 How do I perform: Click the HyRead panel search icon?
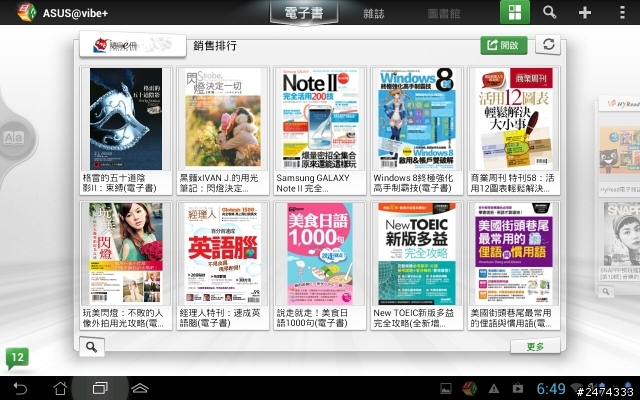[x=606, y=291]
